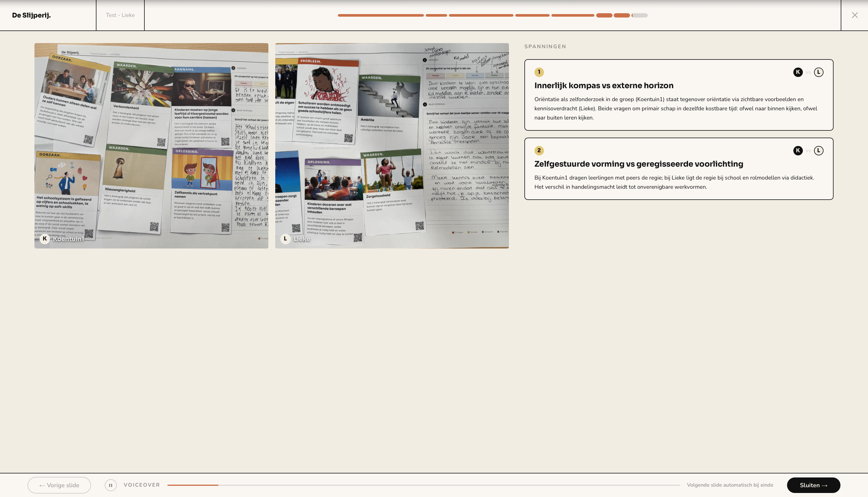Click L avatar in Innerlijk kompas card
Screen dimensions: 868x497
pos(819,72)
